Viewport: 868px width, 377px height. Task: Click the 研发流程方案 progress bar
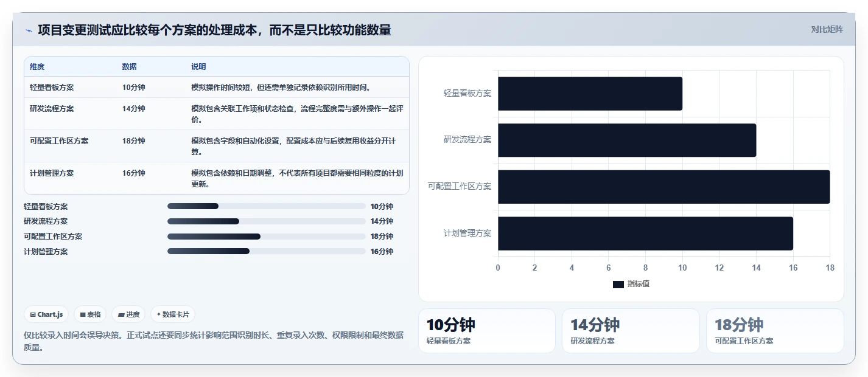(267, 221)
